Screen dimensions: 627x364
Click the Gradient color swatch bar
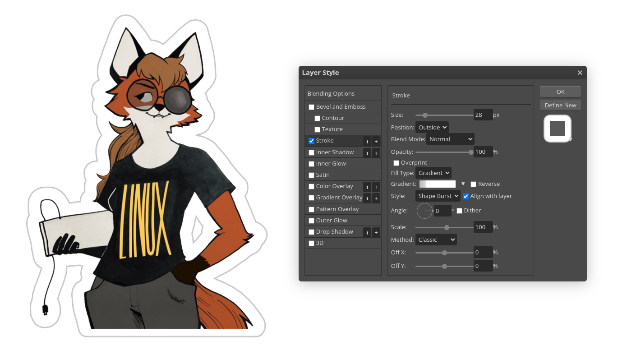pyautogui.click(x=438, y=184)
